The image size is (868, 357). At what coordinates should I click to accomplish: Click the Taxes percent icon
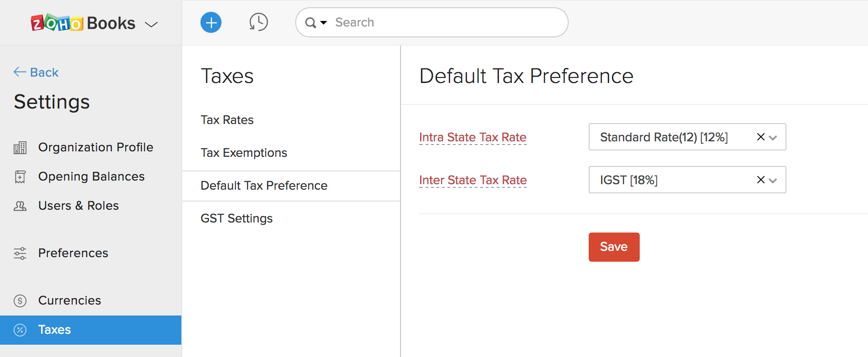pyautogui.click(x=20, y=330)
